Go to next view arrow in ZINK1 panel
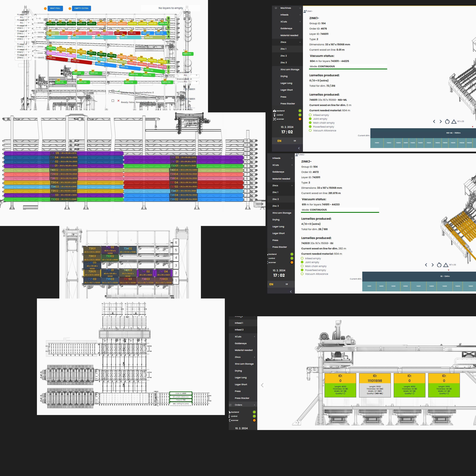The image size is (476, 476). (x=441, y=121)
